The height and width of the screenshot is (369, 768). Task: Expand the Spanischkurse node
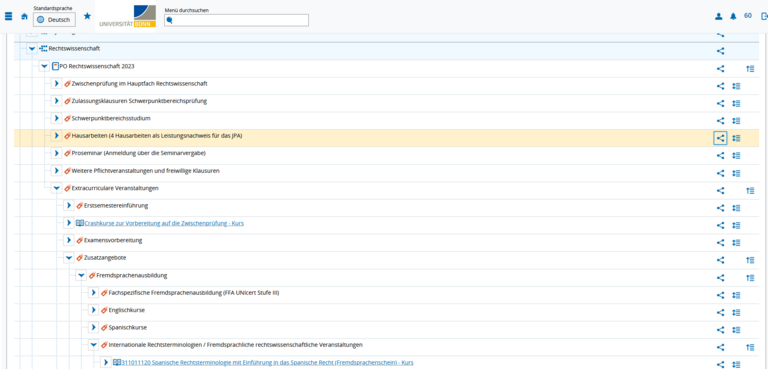(x=94, y=327)
